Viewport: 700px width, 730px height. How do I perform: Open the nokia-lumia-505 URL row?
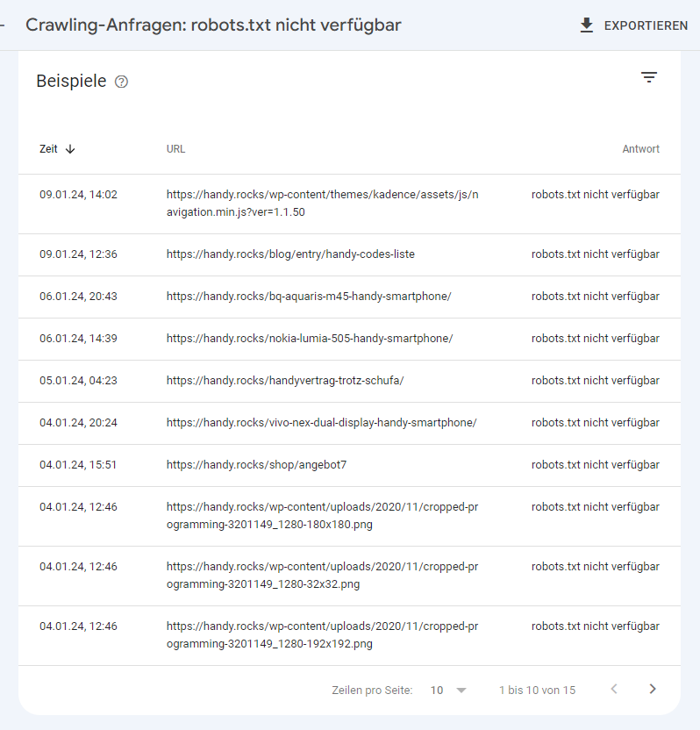pyautogui.click(x=310, y=339)
